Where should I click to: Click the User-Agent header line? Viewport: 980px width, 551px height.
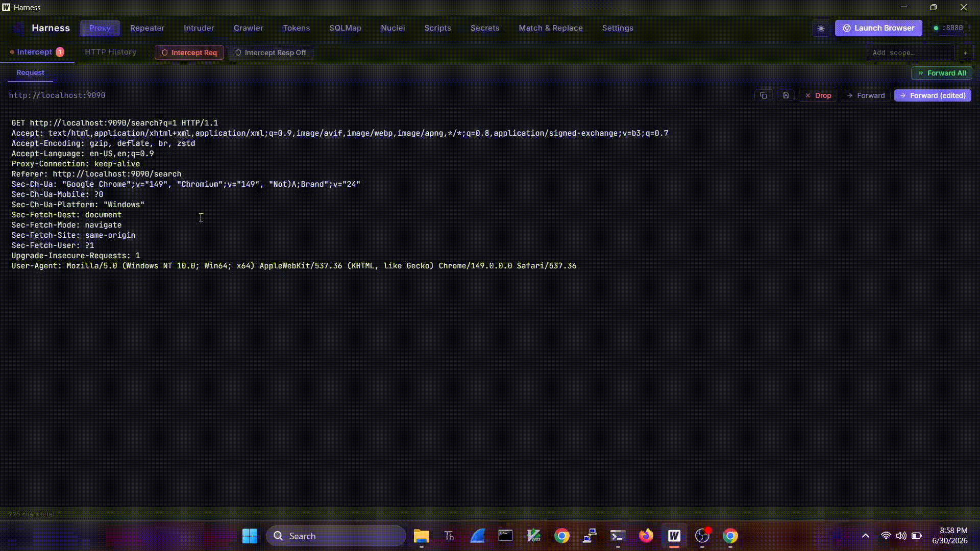(294, 266)
